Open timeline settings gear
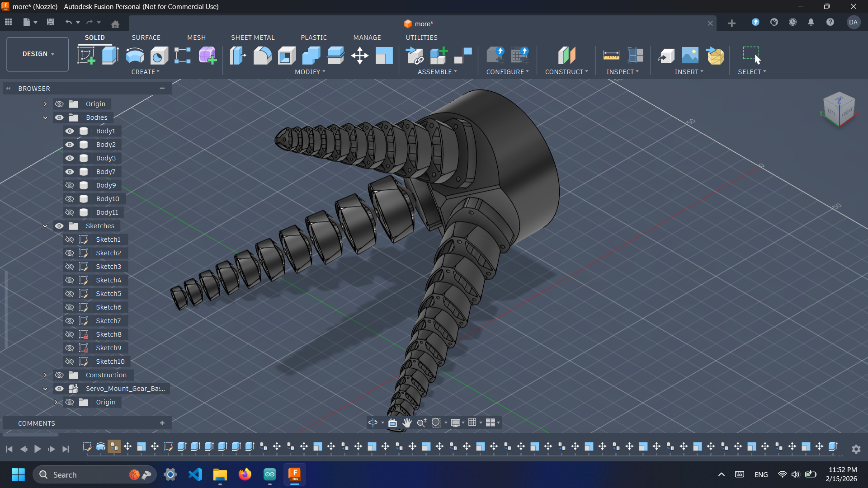This screenshot has width=868, height=488. [856, 449]
